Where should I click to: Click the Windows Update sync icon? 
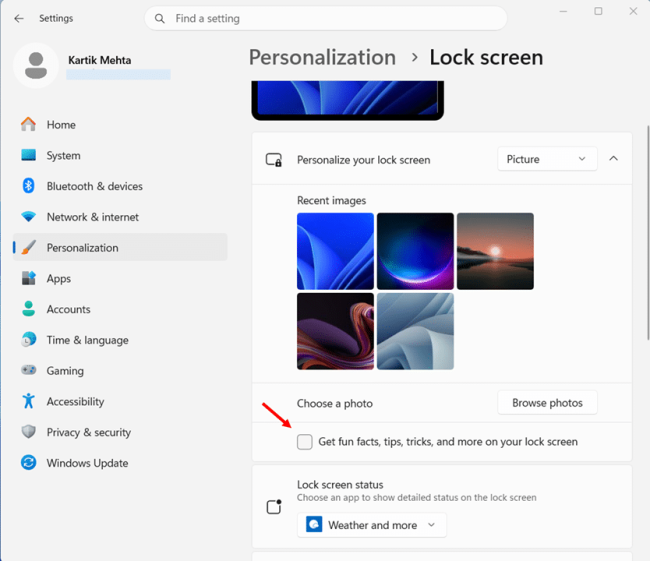(x=28, y=462)
